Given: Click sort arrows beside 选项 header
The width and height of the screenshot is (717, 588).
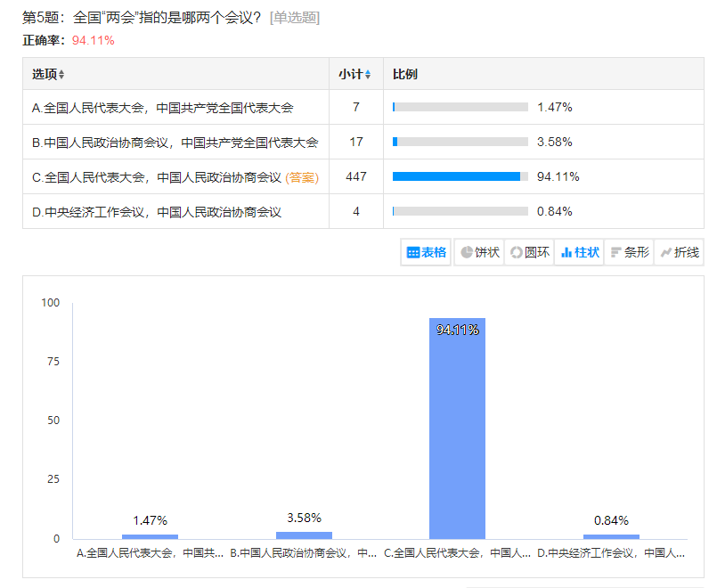Looking at the screenshot, I should click(61, 75).
